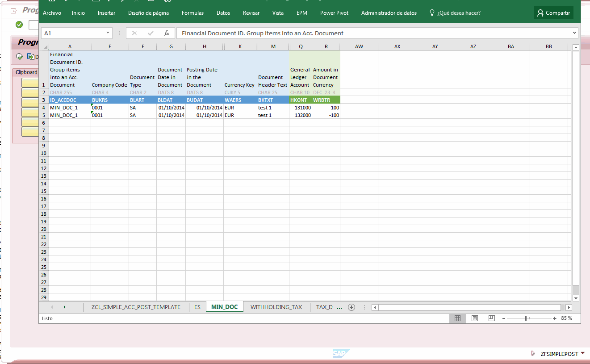Confirm entry with the checkmark icon
The width and height of the screenshot is (590, 364).
coord(150,33)
